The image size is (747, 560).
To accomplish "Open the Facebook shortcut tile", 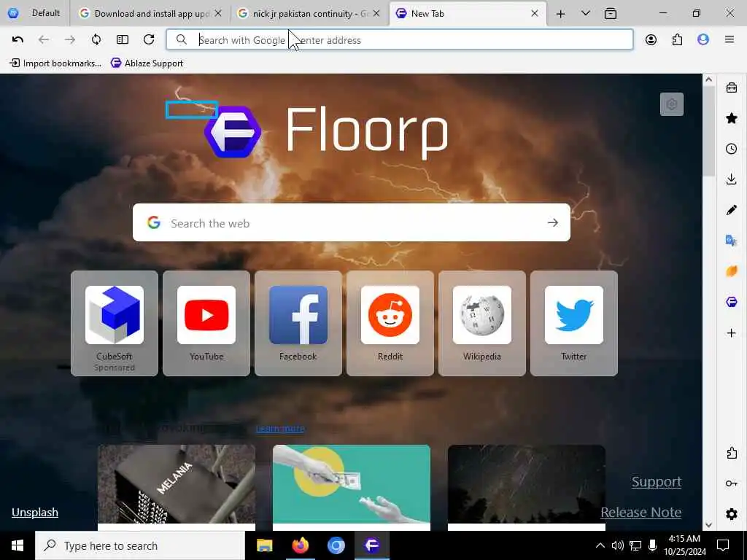I will point(298,323).
